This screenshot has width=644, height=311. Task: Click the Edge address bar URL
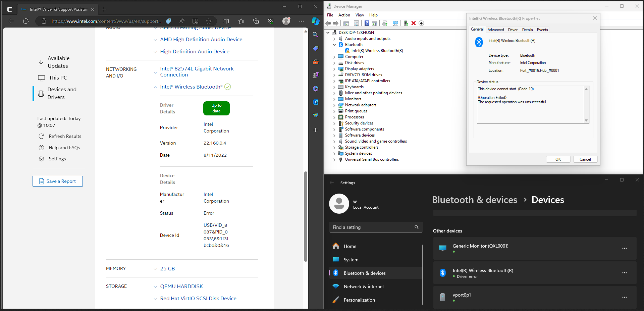click(x=106, y=21)
